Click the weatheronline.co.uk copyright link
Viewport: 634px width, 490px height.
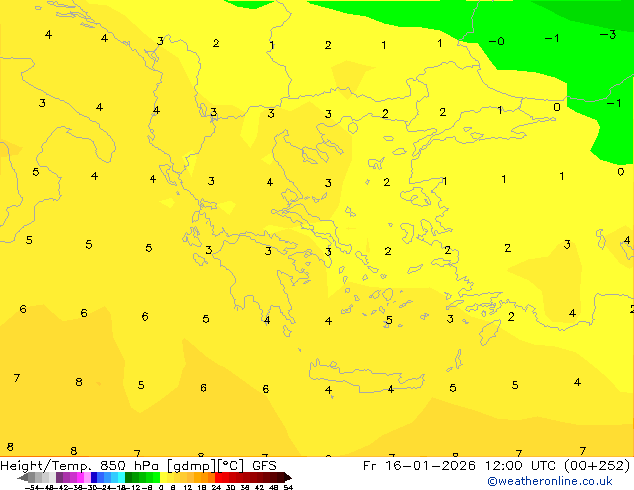(550, 481)
